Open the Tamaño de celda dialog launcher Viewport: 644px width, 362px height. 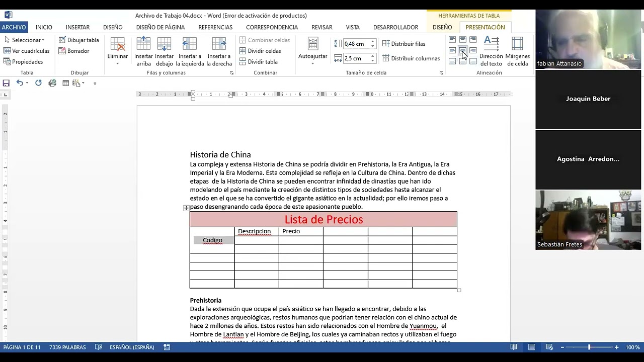[441, 73]
